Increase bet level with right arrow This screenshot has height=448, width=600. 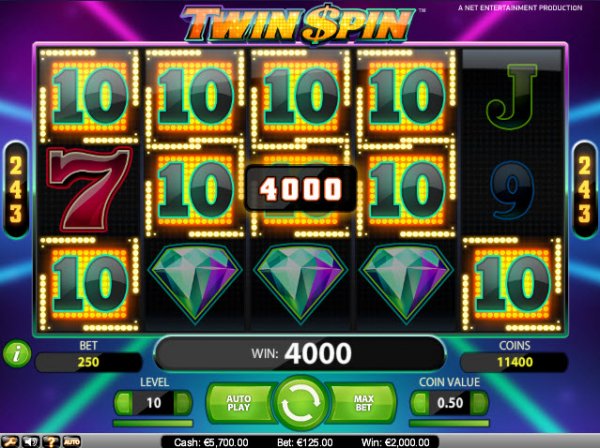(x=183, y=403)
